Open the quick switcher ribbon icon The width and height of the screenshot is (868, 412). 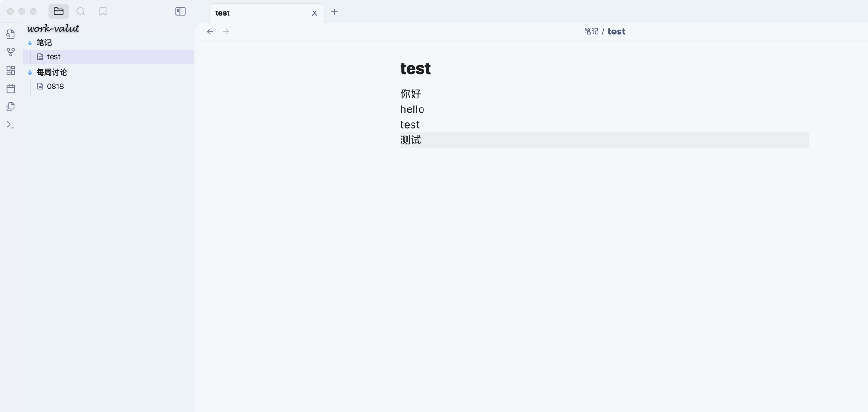coord(11,34)
